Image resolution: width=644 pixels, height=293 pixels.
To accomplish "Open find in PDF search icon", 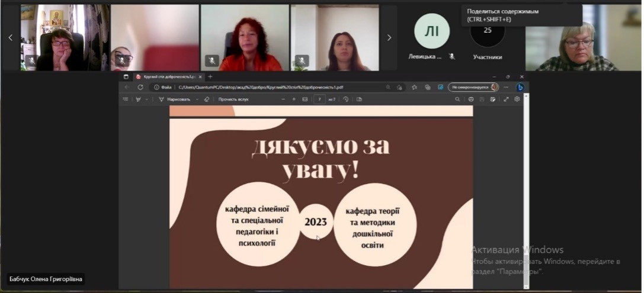I will click(x=457, y=99).
